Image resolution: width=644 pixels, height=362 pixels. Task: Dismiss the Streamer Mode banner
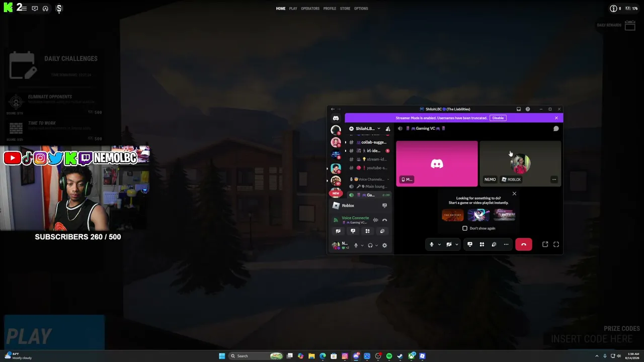click(x=556, y=118)
